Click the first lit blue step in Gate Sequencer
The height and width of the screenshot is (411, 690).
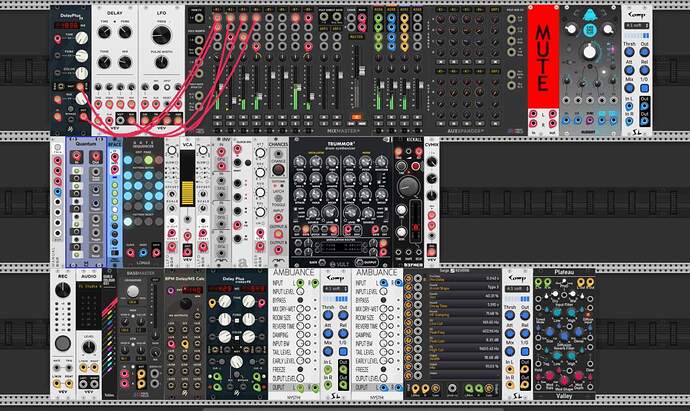coord(128,160)
